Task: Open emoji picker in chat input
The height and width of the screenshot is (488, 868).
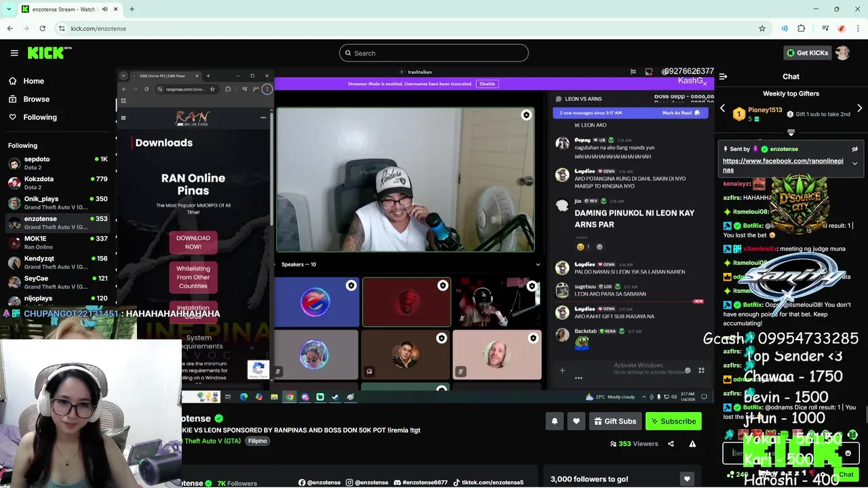Action: 848,453
